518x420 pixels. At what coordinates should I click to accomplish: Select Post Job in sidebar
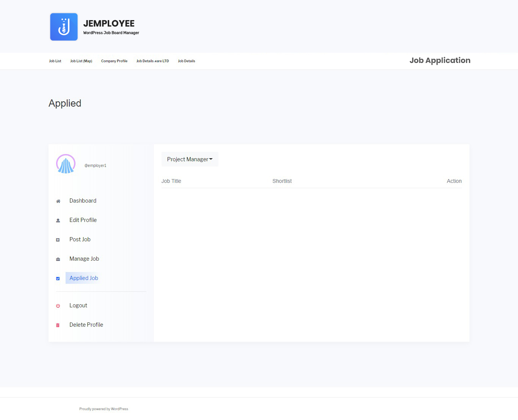coord(80,239)
